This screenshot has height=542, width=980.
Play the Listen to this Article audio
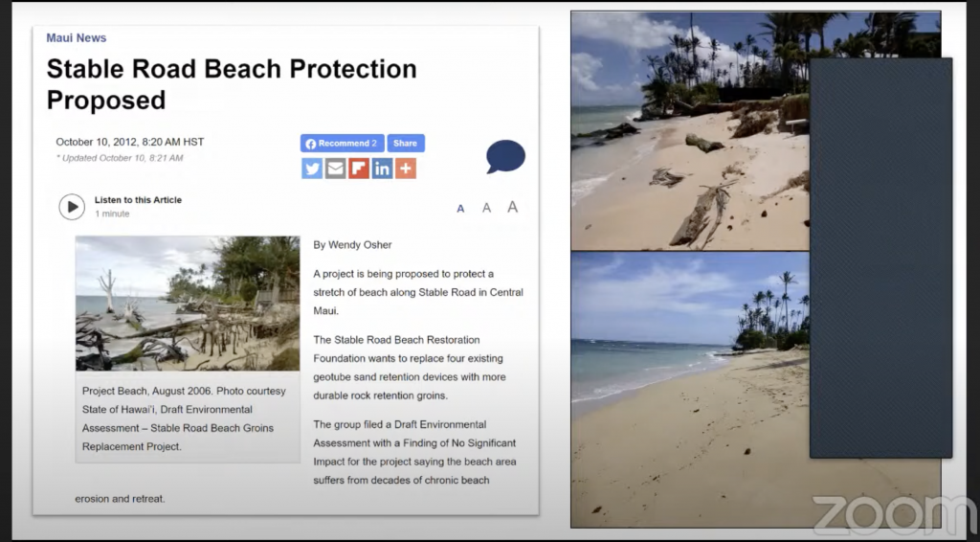(72, 206)
